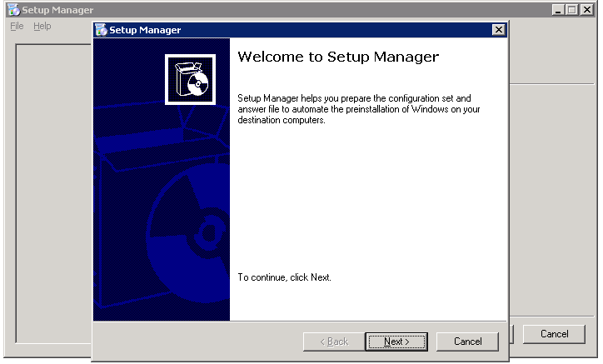Close the Setup Manager wizard dialog
603x364 pixels.
coord(498,30)
